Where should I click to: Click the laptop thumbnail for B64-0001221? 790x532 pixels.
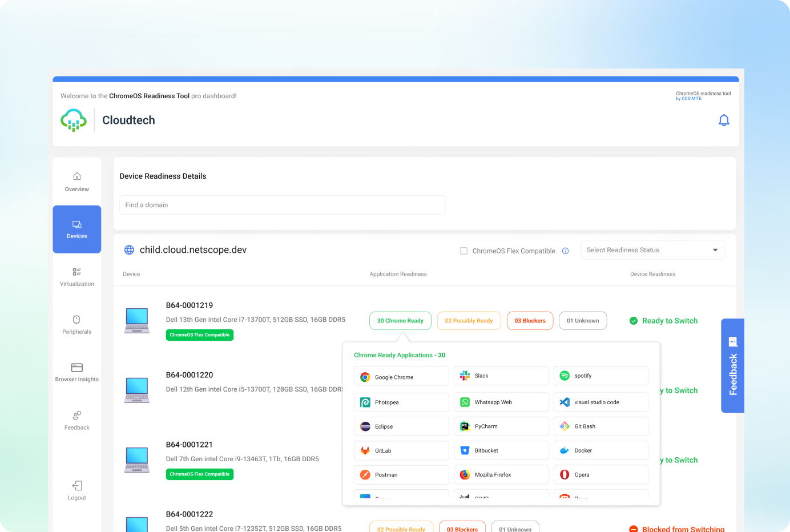[x=136, y=460]
